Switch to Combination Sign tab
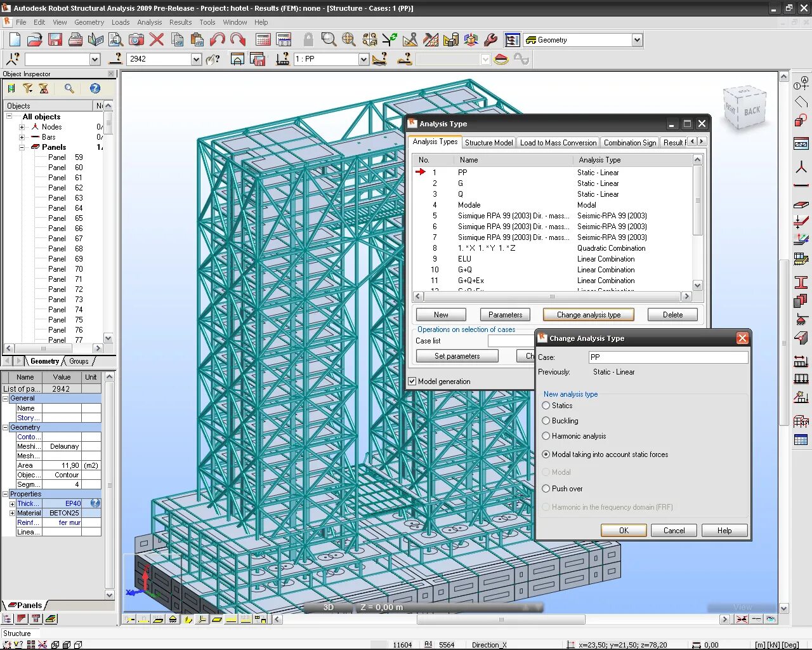The height and width of the screenshot is (650, 812). [x=630, y=143]
